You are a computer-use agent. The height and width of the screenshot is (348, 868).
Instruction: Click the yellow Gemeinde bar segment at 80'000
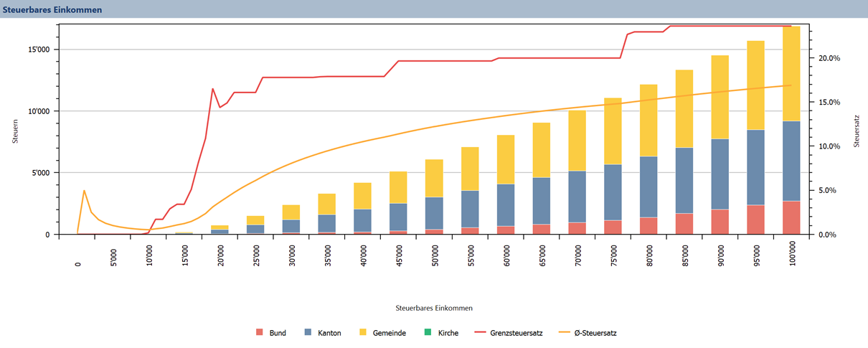[648, 121]
